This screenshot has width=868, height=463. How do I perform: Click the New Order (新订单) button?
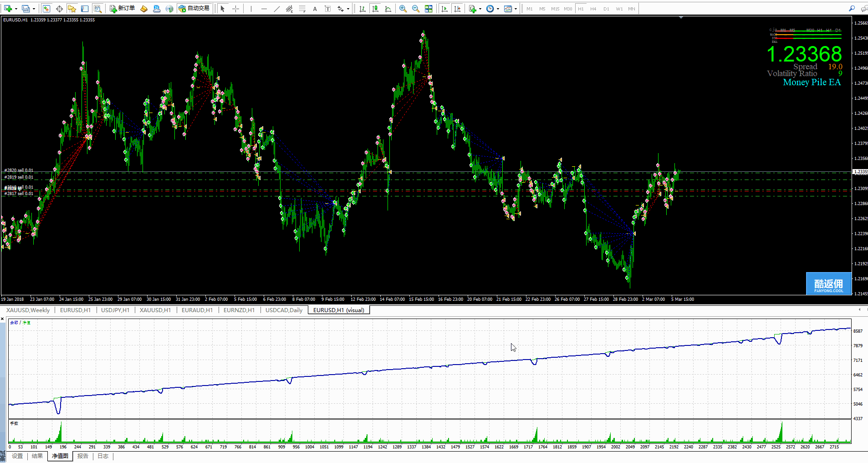click(122, 9)
